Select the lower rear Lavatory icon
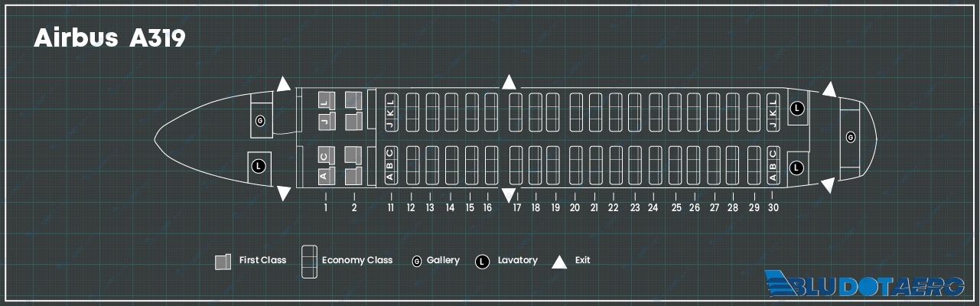The width and height of the screenshot is (980, 306). tap(796, 167)
